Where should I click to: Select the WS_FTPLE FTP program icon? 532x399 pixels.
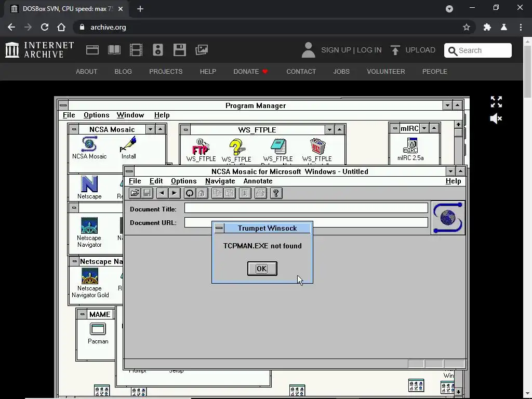201,147
